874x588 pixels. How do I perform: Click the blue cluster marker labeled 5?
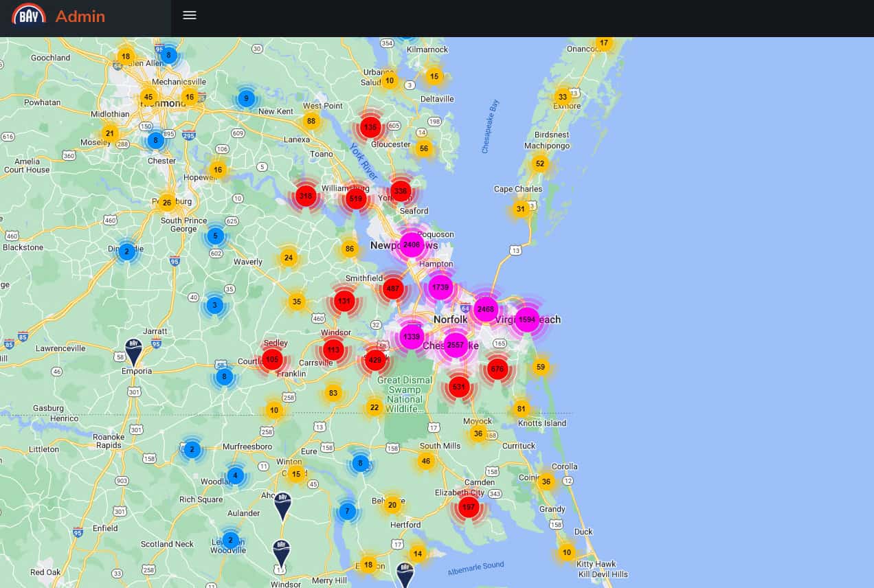[x=215, y=236]
